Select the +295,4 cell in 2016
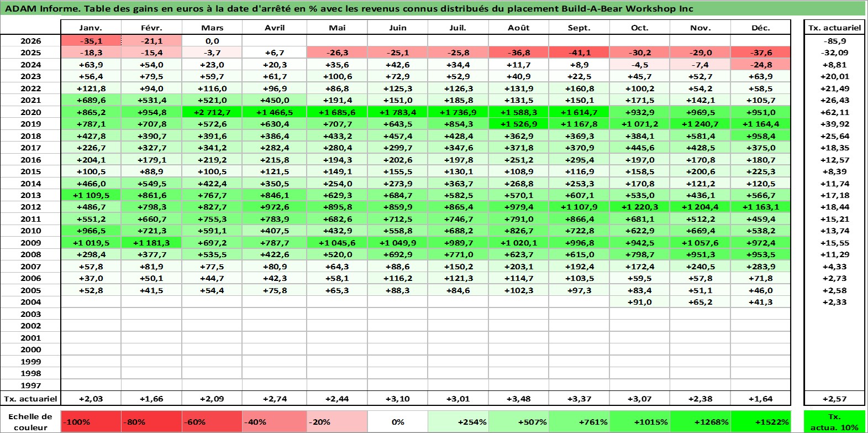The image size is (868, 433). 579,160
